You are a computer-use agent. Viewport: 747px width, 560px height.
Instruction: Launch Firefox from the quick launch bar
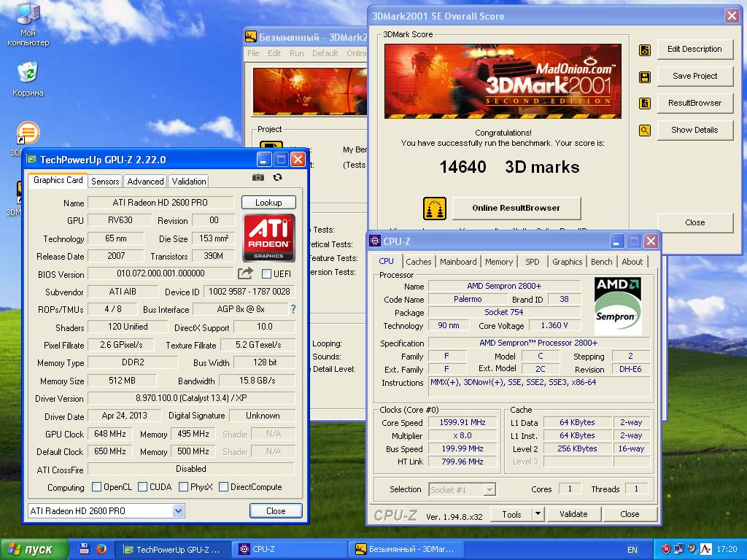101,548
